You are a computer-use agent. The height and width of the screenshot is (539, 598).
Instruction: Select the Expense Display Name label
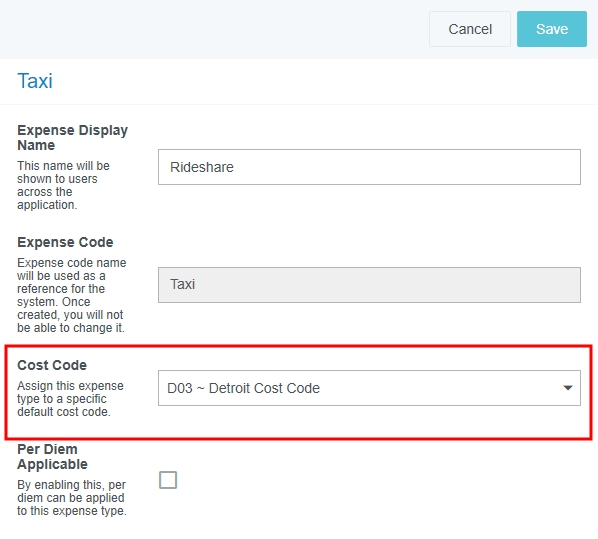click(x=72, y=138)
